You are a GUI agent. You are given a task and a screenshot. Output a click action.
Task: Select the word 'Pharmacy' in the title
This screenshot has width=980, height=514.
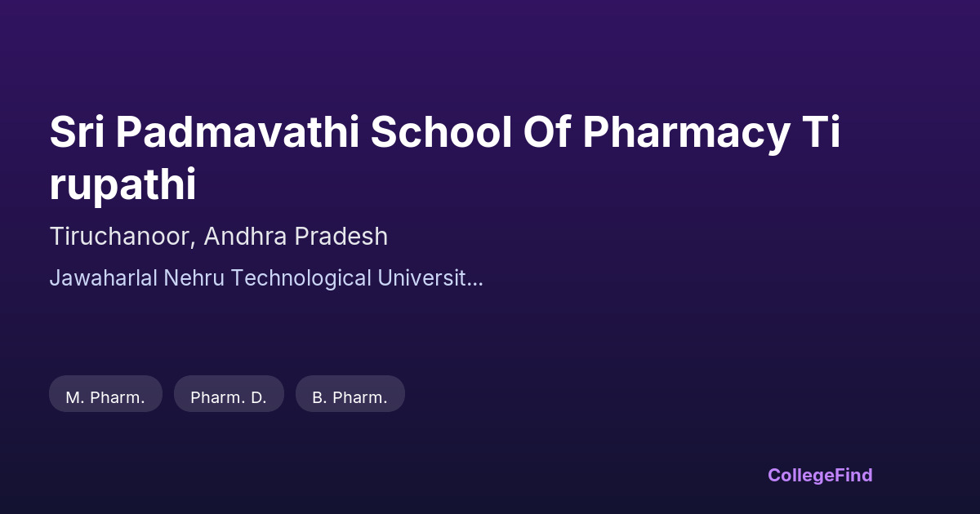(x=684, y=132)
